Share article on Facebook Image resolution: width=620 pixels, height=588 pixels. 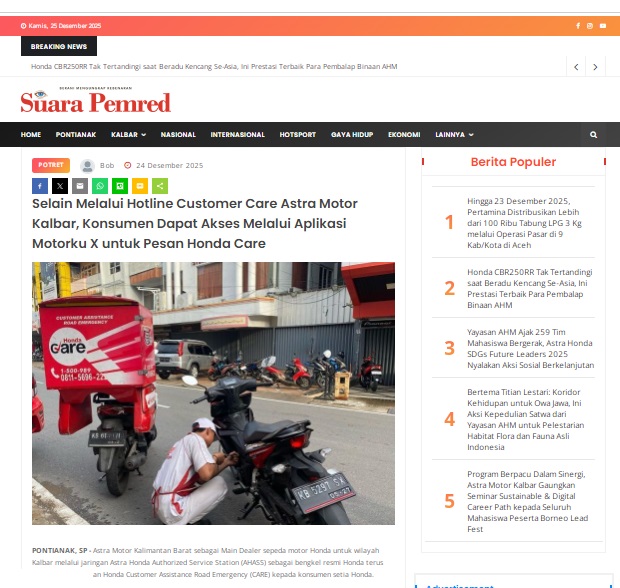click(x=40, y=186)
